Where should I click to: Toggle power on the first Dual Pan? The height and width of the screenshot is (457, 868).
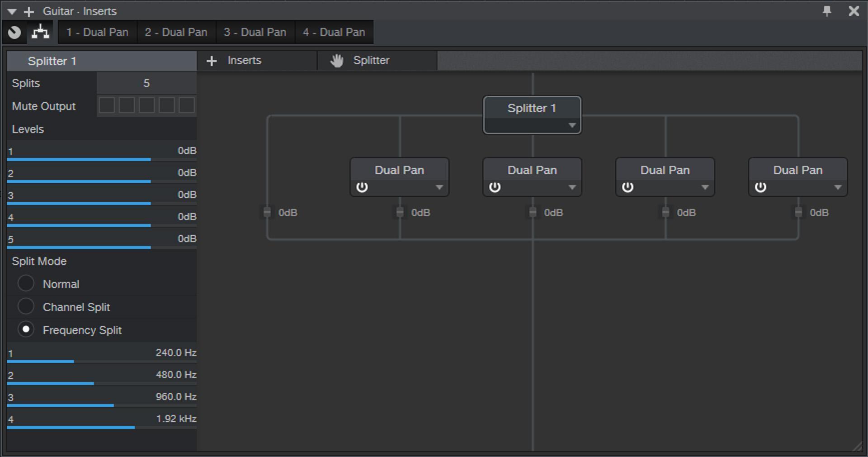click(x=362, y=187)
